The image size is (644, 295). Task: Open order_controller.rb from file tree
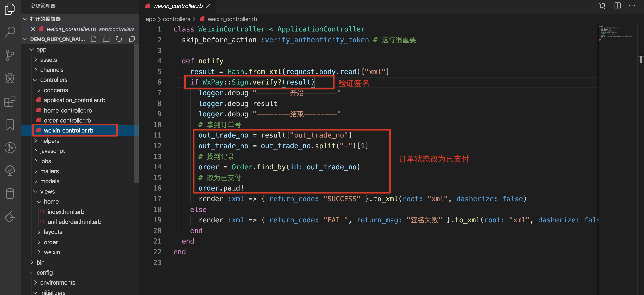click(67, 120)
